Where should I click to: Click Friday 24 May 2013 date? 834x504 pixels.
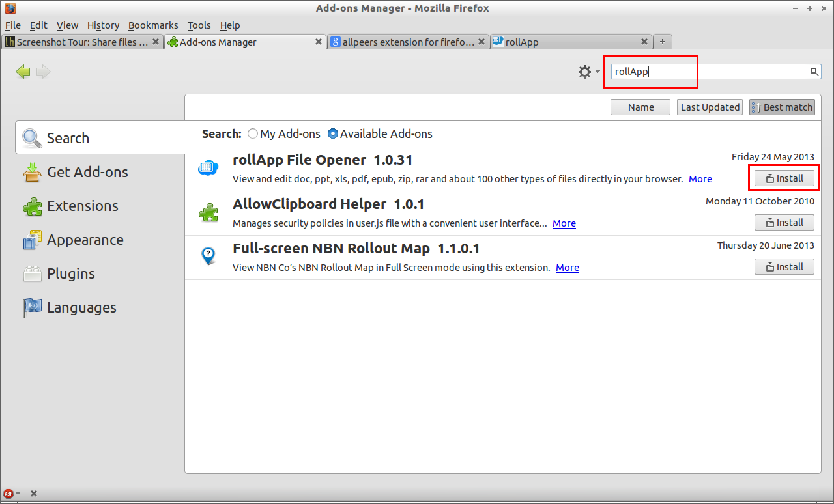point(773,157)
